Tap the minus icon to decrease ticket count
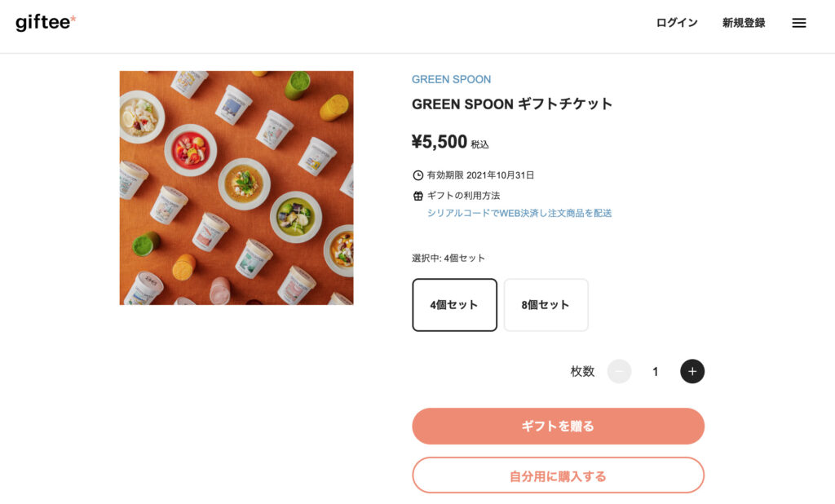The width and height of the screenshot is (835, 504). pyautogui.click(x=619, y=371)
